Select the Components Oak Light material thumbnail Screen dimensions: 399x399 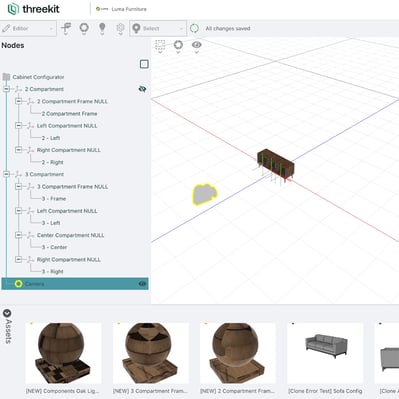[63, 353]
